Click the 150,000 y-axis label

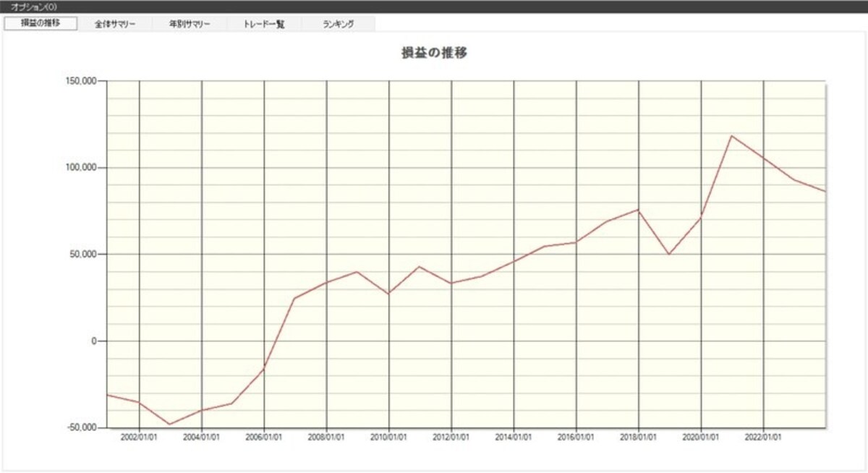tap(81, 81)
